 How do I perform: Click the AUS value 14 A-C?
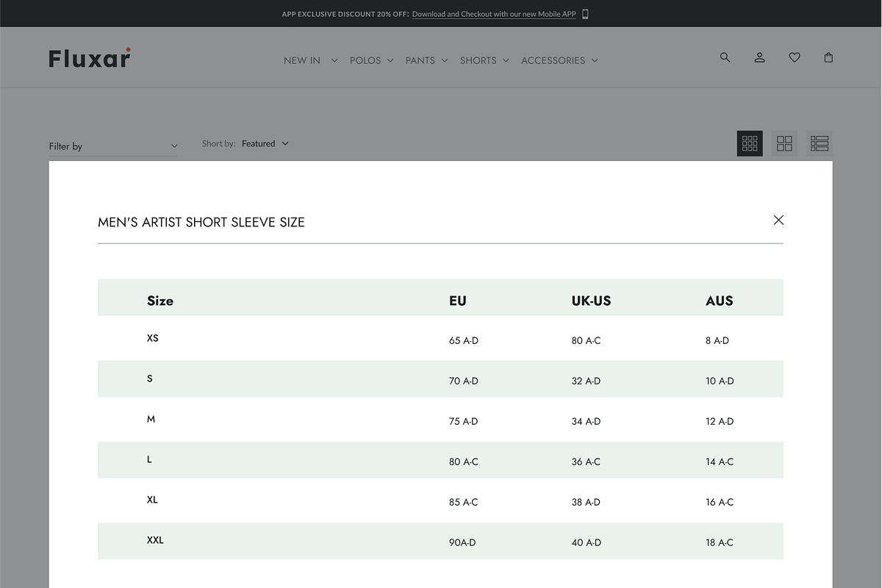coord(720,462)
